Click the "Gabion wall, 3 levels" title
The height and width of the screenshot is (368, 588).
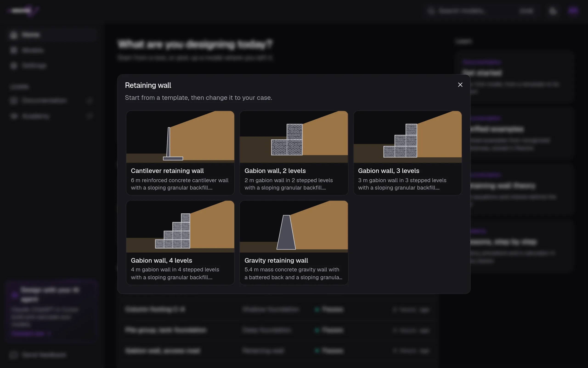[389, 171]
